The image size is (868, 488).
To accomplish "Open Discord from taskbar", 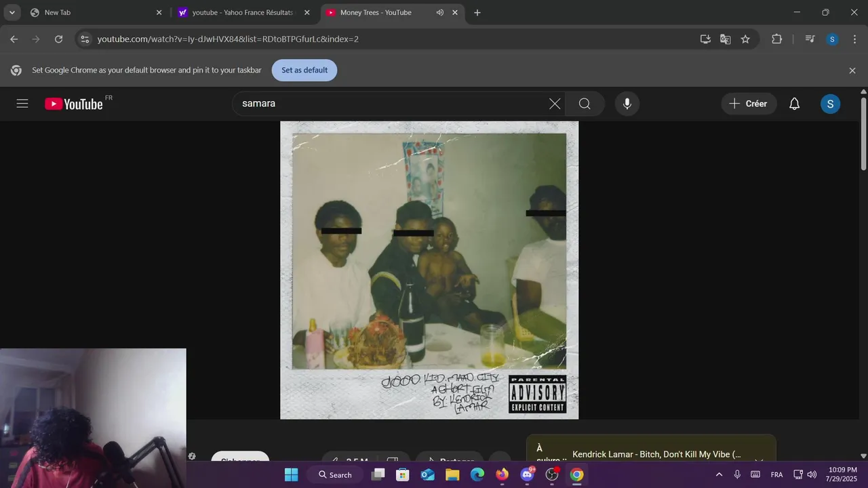I will 527,474.
